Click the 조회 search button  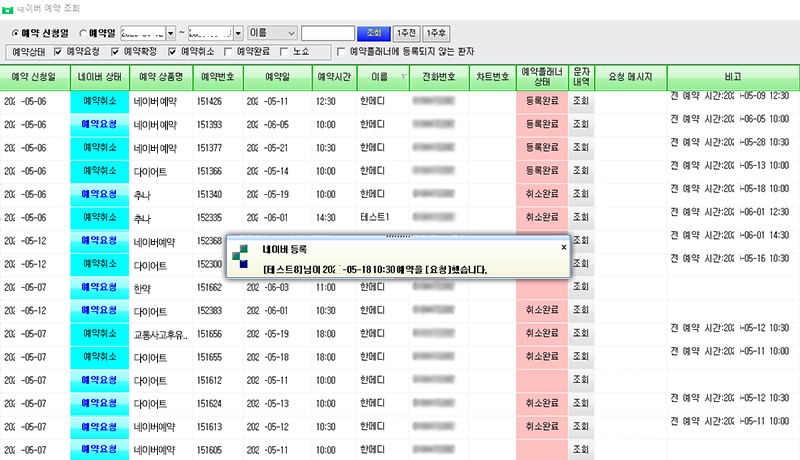(x=373, y=33)
